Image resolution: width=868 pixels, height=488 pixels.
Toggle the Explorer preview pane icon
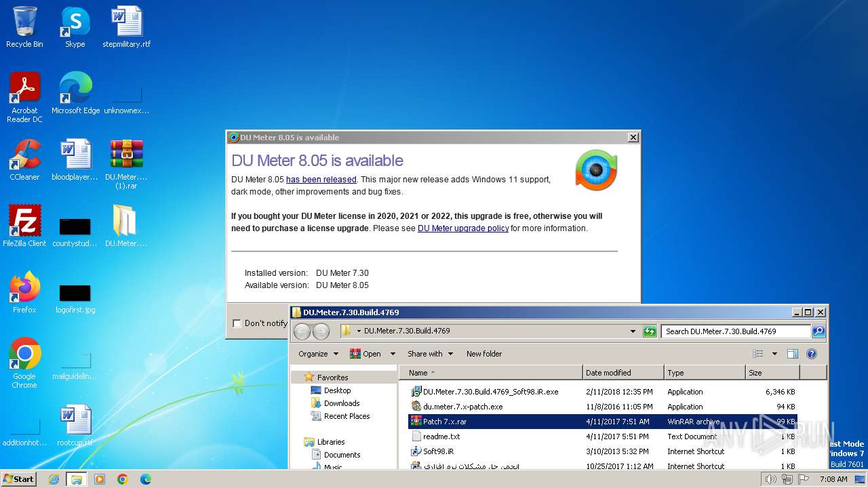tap(792, 354)
